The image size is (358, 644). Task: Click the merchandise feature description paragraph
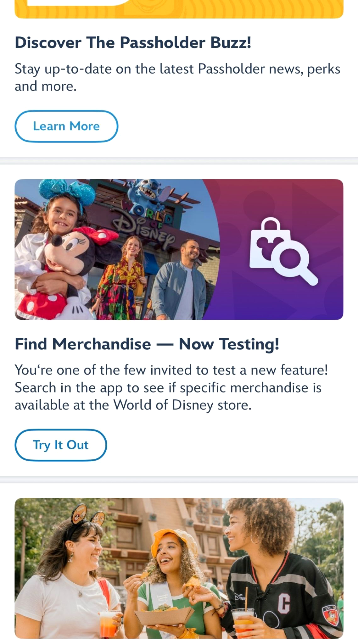(171, 387)
